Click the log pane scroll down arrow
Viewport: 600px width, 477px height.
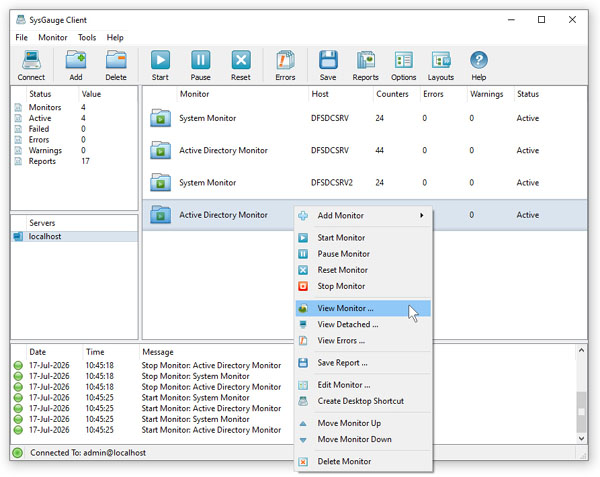click(581, 438)
